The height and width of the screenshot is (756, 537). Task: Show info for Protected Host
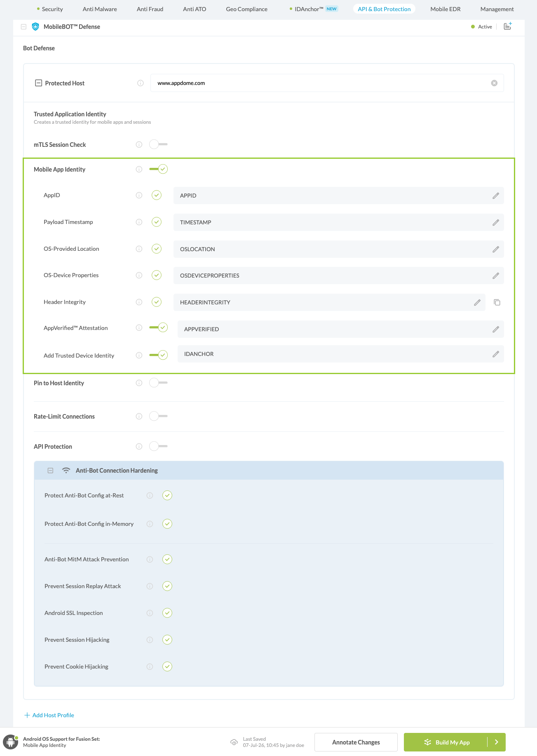[x=141, y=83]
